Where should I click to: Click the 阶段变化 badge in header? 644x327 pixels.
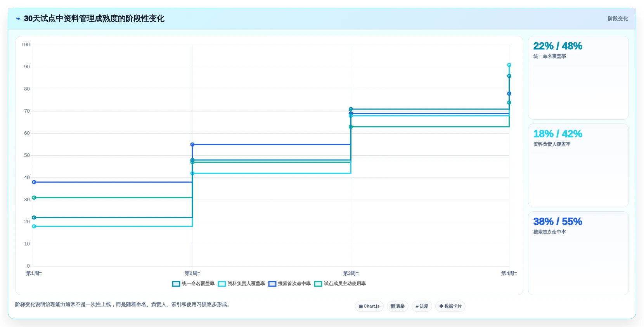(x=618, y=19)
